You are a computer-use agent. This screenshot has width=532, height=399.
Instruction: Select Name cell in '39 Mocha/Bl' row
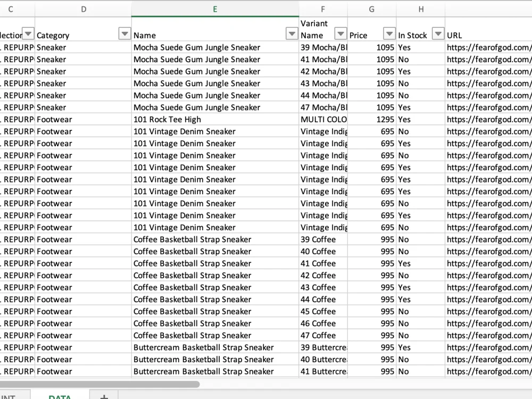(x=215, y=47)
